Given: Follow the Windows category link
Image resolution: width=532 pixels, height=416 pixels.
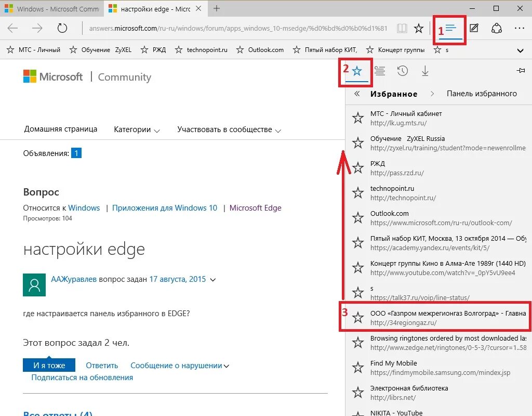Looking at the screenshot, I should point(84,208).
